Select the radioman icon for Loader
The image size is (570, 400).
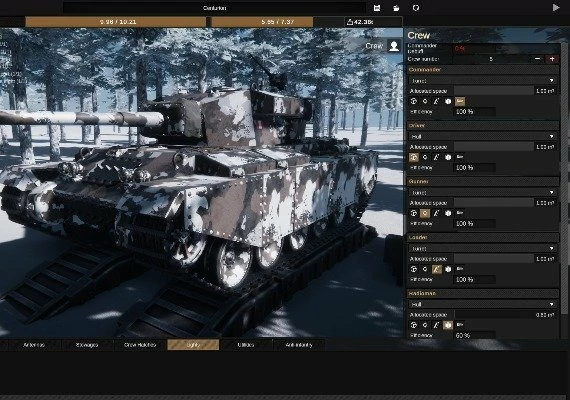tap(448, 269)
